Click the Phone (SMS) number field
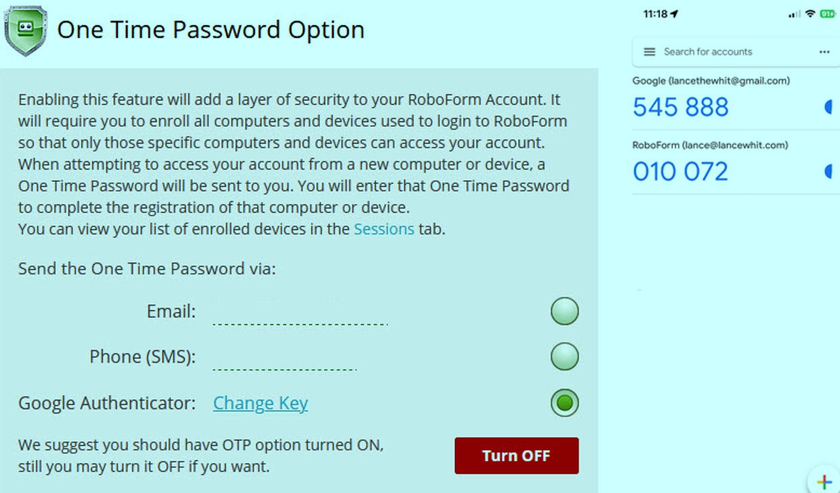This screenshot has height=493, width=840. click(x=300, y=357)
